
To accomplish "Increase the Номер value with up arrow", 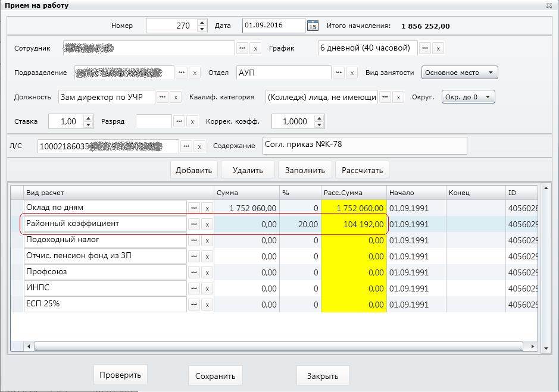I will tap(202, 22).
